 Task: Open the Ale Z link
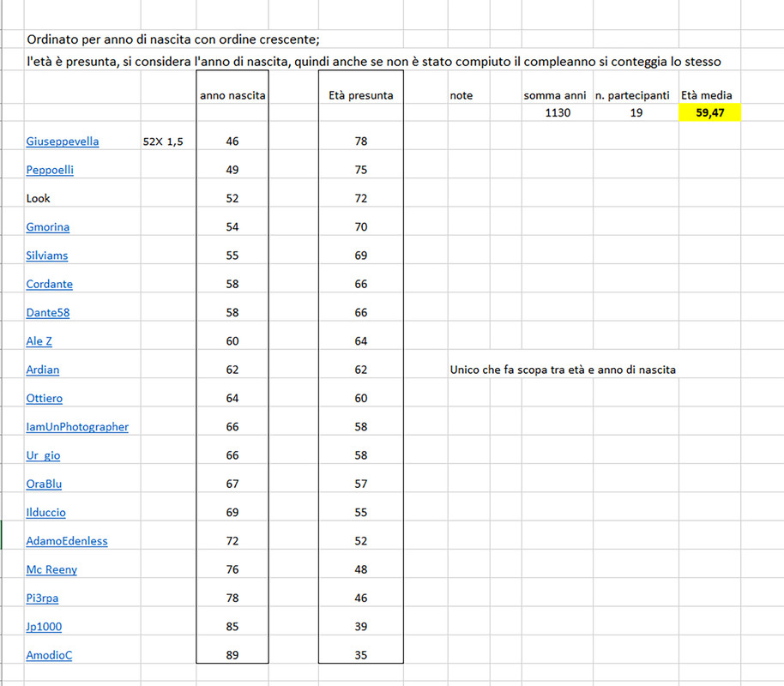(x=39, y=341)
